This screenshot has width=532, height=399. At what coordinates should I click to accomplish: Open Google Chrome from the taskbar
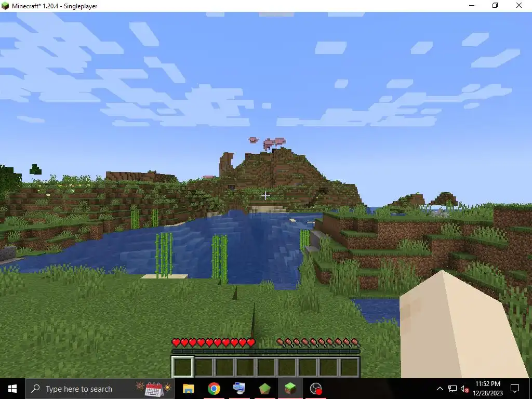214,389
